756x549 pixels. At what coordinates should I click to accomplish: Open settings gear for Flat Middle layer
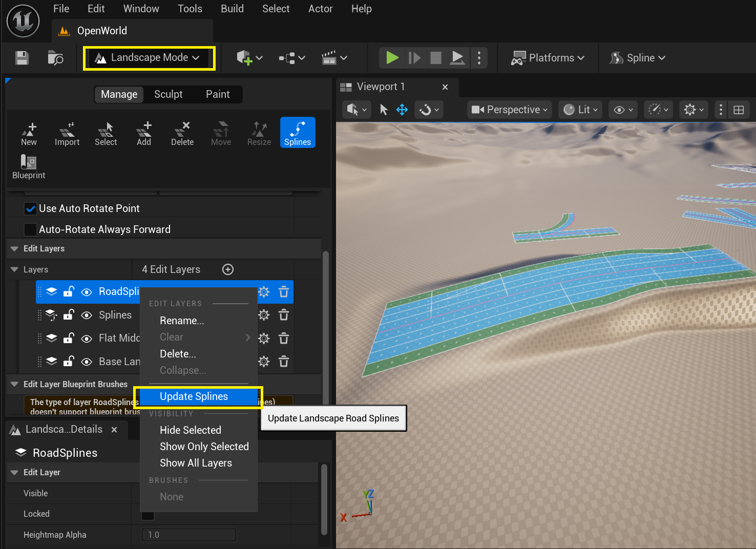click(264, 338)
